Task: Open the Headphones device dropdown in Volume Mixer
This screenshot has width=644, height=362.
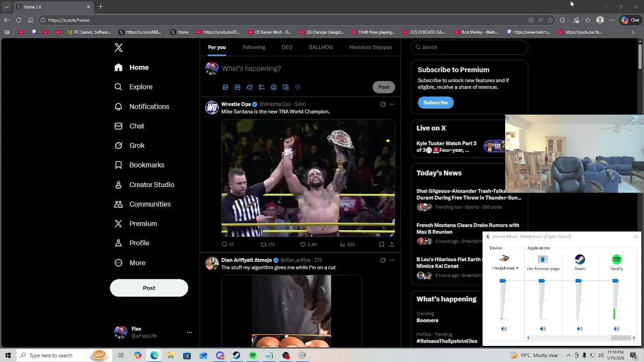Action: point(505,268)
